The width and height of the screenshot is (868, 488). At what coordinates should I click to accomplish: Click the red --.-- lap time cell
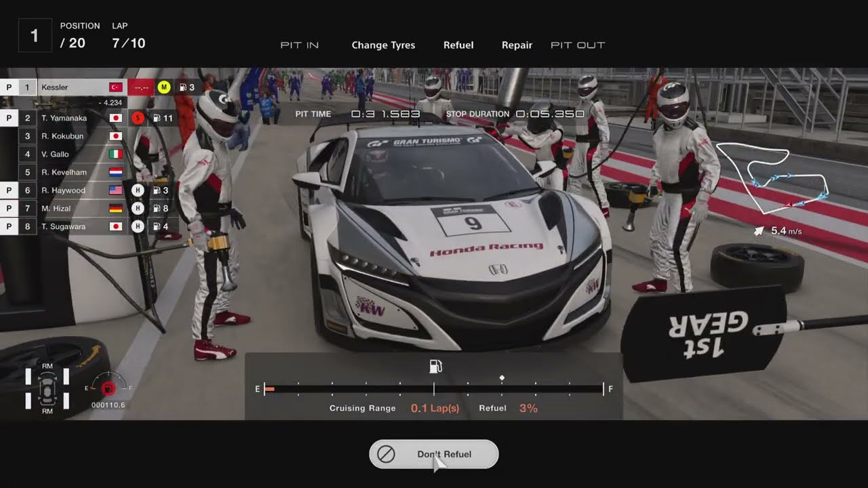(142, 87)
